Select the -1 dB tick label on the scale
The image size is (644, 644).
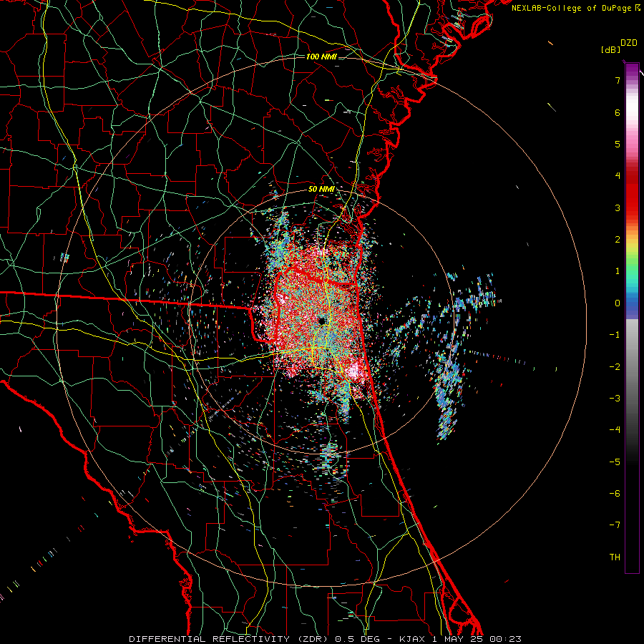[615, 335]
